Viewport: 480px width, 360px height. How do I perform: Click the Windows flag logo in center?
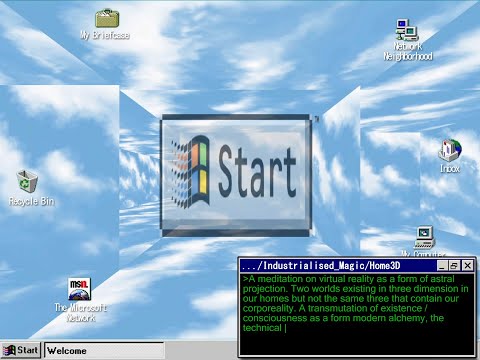point(191,171)
